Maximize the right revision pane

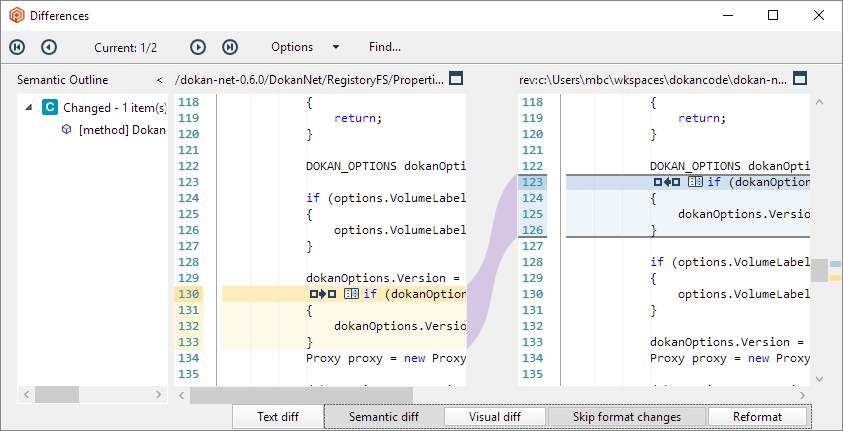[800, 78]
